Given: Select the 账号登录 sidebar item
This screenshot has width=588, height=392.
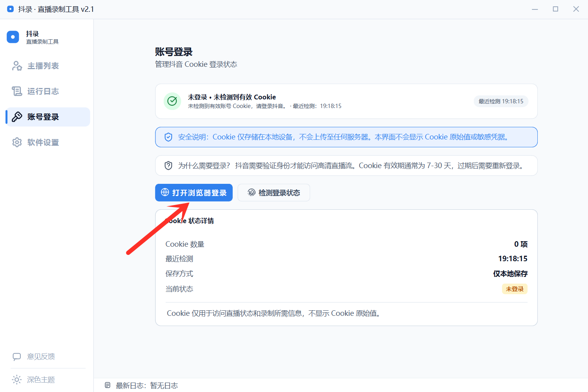Looking at the screenshot, I should 48,117.
